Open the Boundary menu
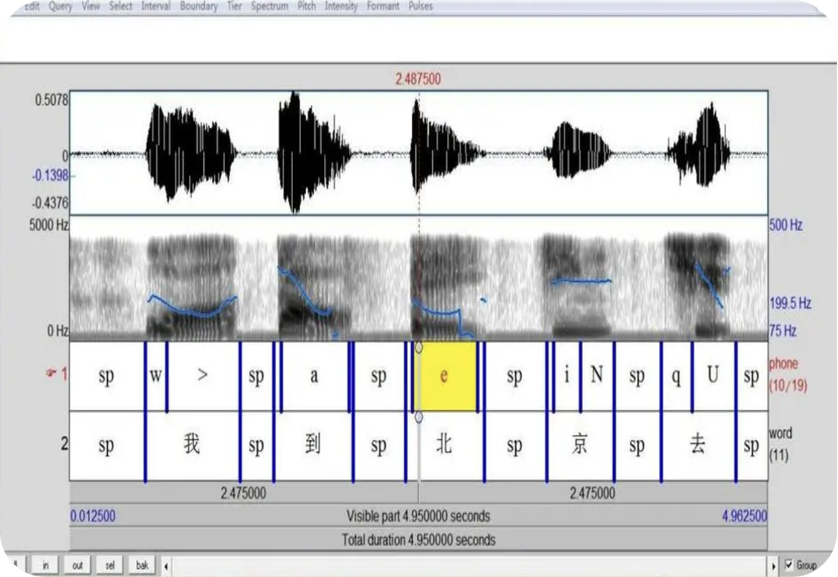Image resolution: width=838 pixels, height=577 pixels. [x=199, y=6]
